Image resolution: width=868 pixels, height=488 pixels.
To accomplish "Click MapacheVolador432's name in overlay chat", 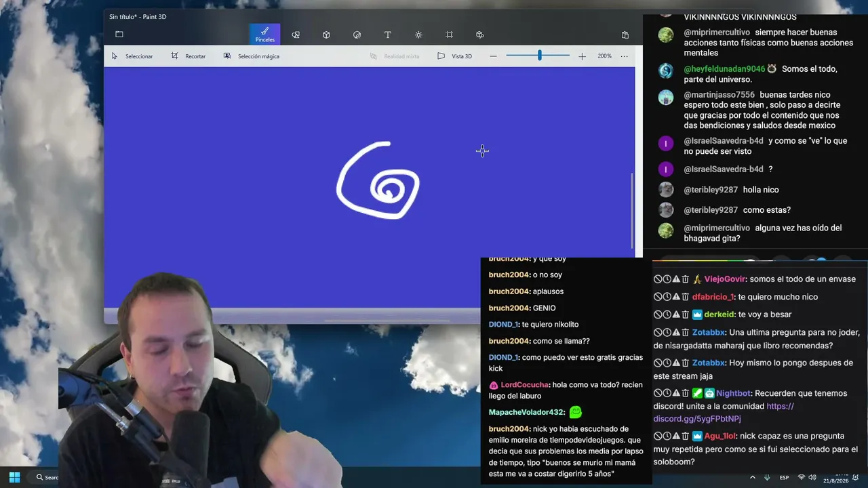I will click(x=526, y=412).
